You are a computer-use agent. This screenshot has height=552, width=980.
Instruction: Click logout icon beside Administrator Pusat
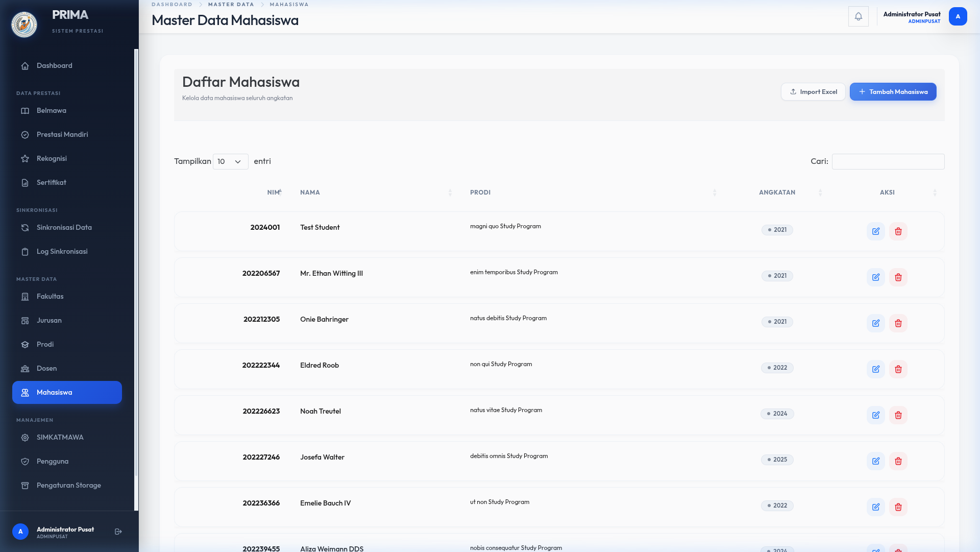[118, 532]
